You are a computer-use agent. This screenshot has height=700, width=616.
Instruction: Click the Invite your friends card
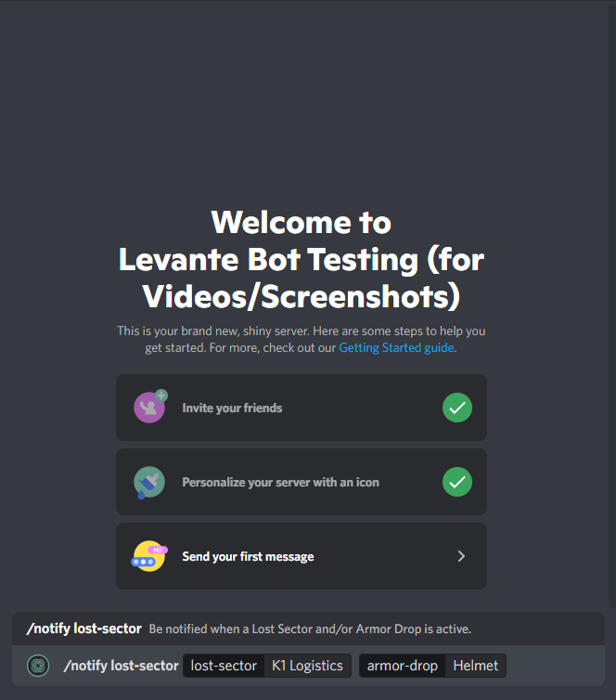click(x=302, y=408)
